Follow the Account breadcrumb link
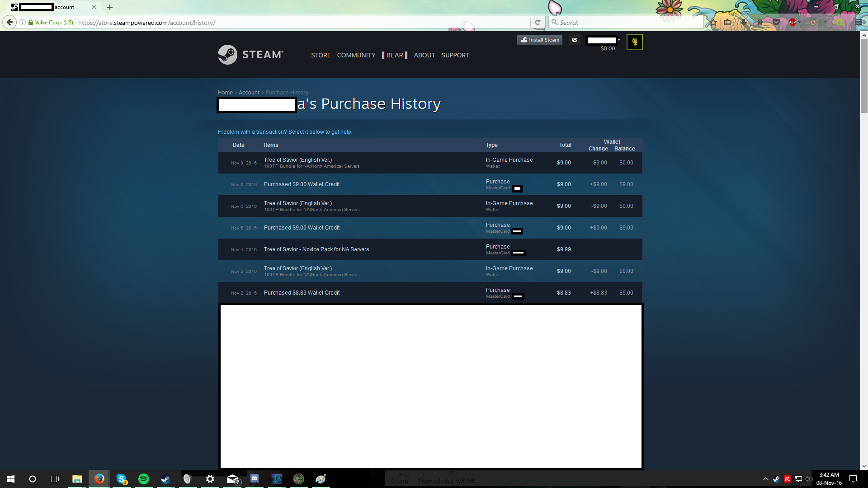Screen dimensions: 868x488 pos(249,93)
